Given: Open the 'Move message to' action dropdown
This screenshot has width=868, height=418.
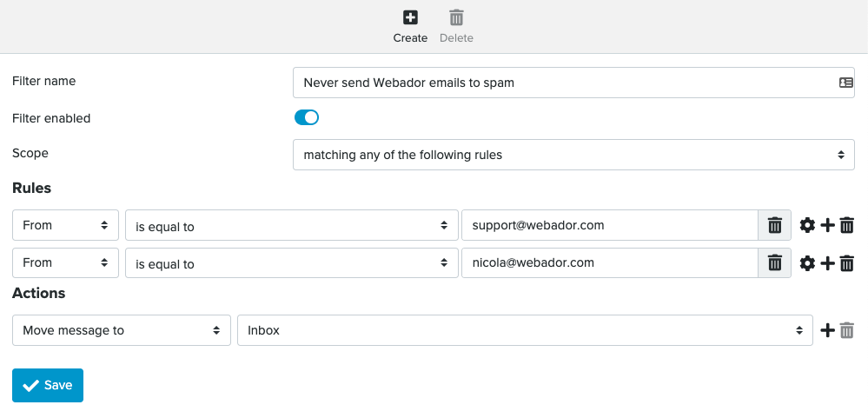Looking at the screenshot, I should pos(122,330).
